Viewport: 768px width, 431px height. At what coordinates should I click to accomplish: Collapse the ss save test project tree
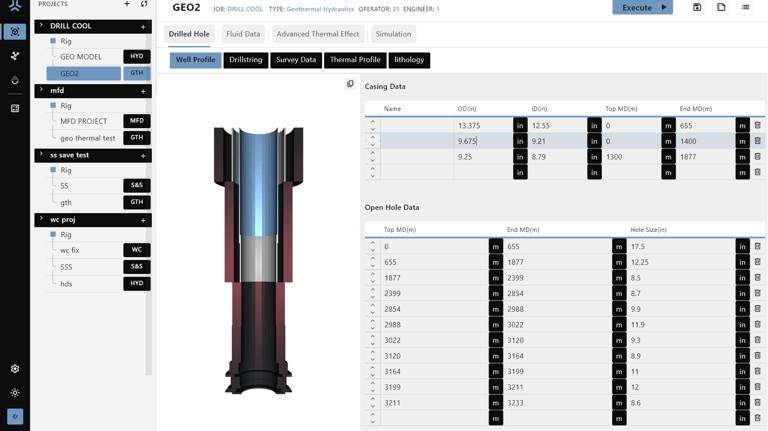(x=41, y=154)
